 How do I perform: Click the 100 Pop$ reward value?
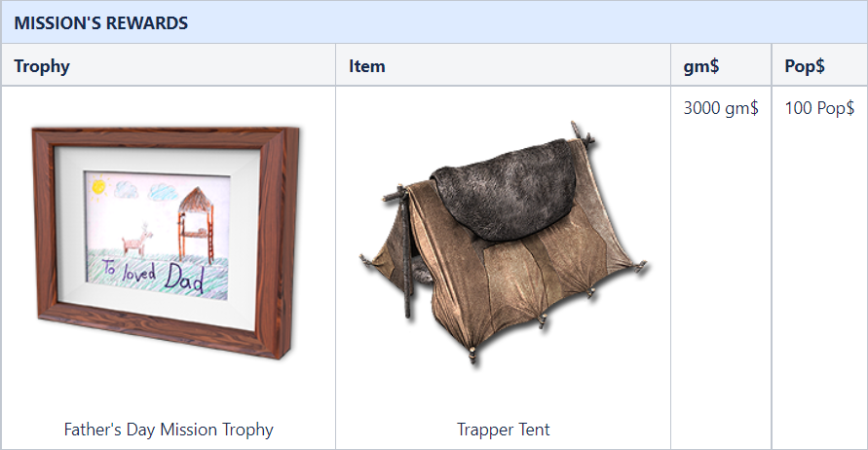[x=819, y=108]
